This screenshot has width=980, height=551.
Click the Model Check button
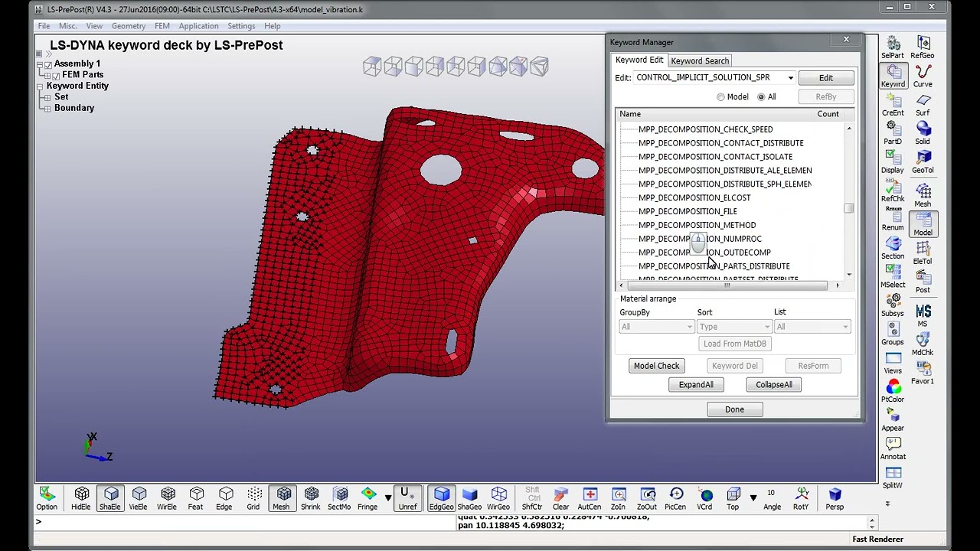coord(656,366)
